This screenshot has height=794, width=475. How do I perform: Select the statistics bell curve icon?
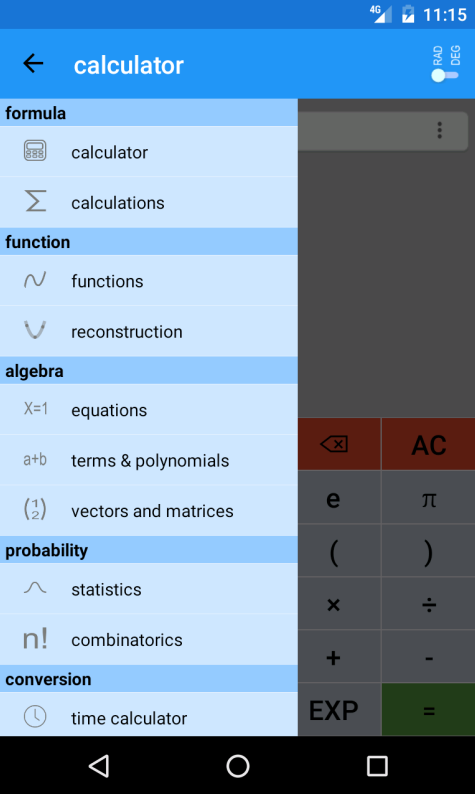click(35, 588)
